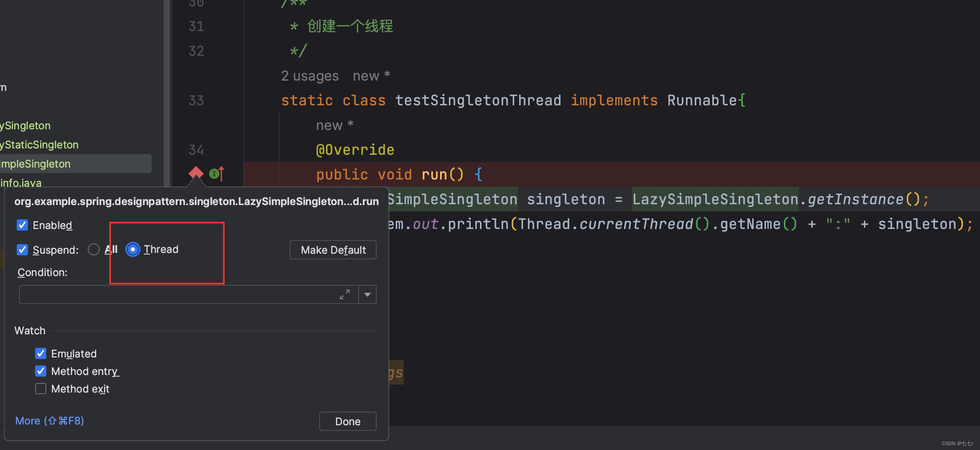The width and height of the screenshot is (980, 450).
Task: Click the Done button
Action: click(x=348, y=421)
